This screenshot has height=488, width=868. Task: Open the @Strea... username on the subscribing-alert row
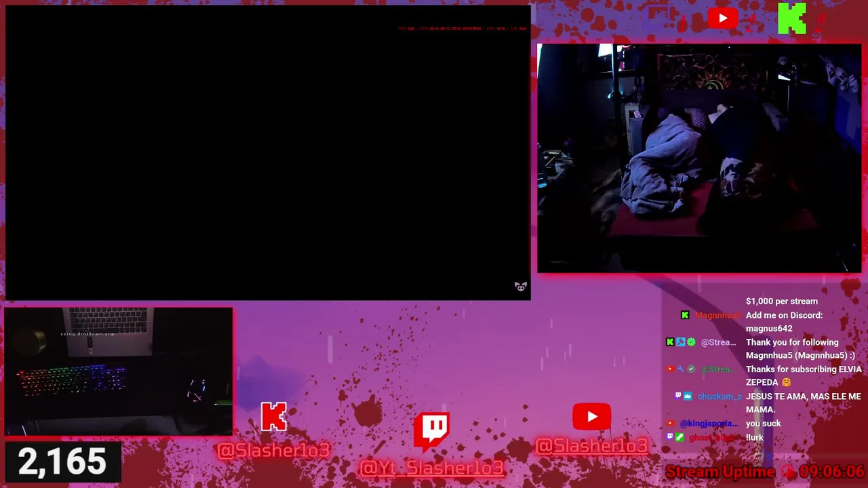718,369
